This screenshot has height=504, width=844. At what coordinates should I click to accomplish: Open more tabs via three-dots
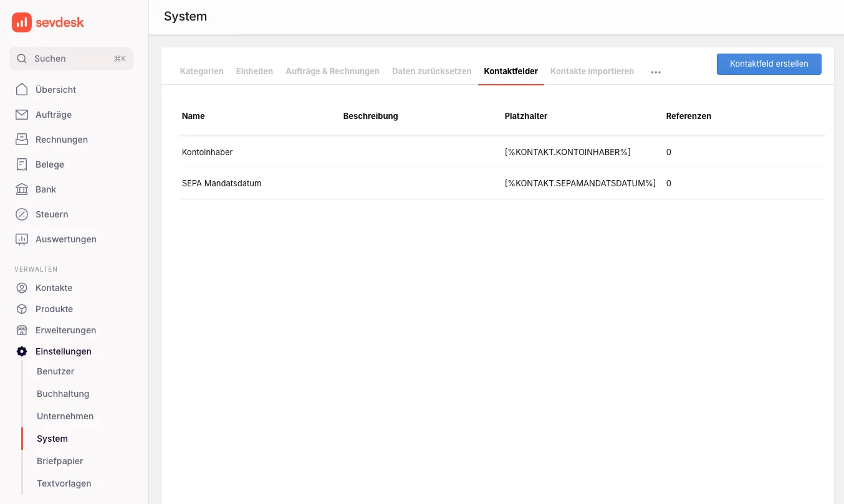656,72
